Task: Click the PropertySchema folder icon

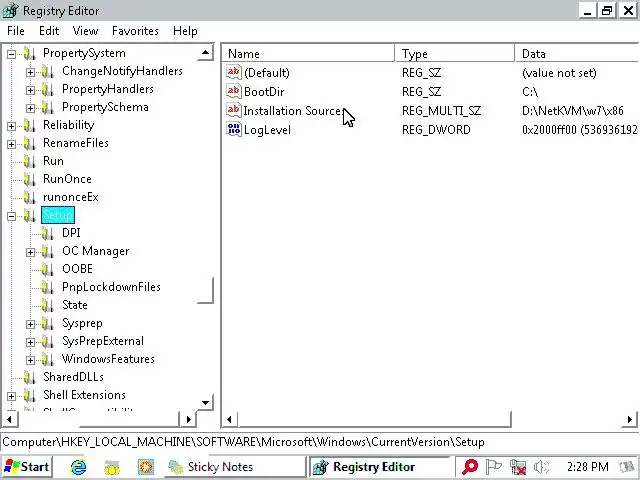Action: 48,108
